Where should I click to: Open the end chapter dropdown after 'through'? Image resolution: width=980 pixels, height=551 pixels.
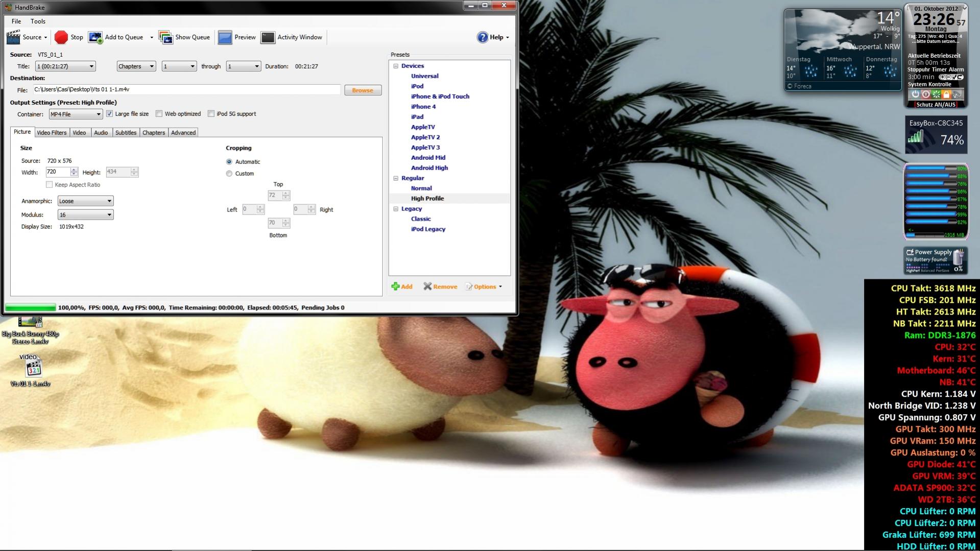(x=244, y=66)
